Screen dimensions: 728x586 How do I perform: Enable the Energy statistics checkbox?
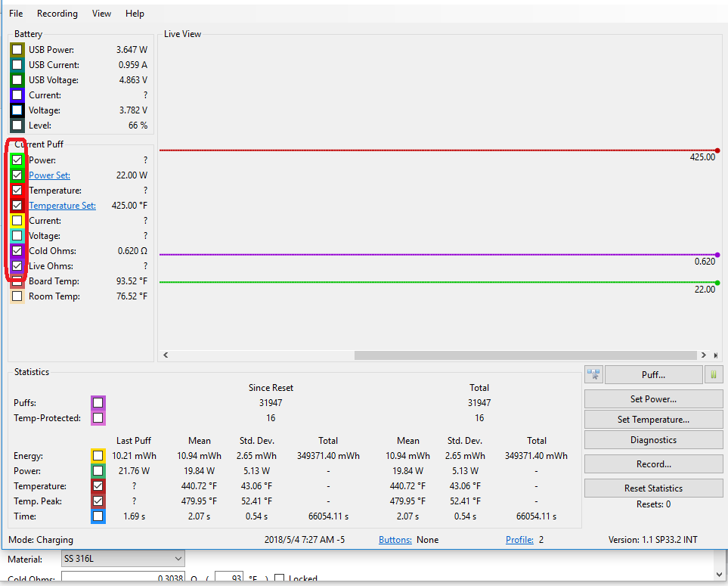click(x=98, y=456)
